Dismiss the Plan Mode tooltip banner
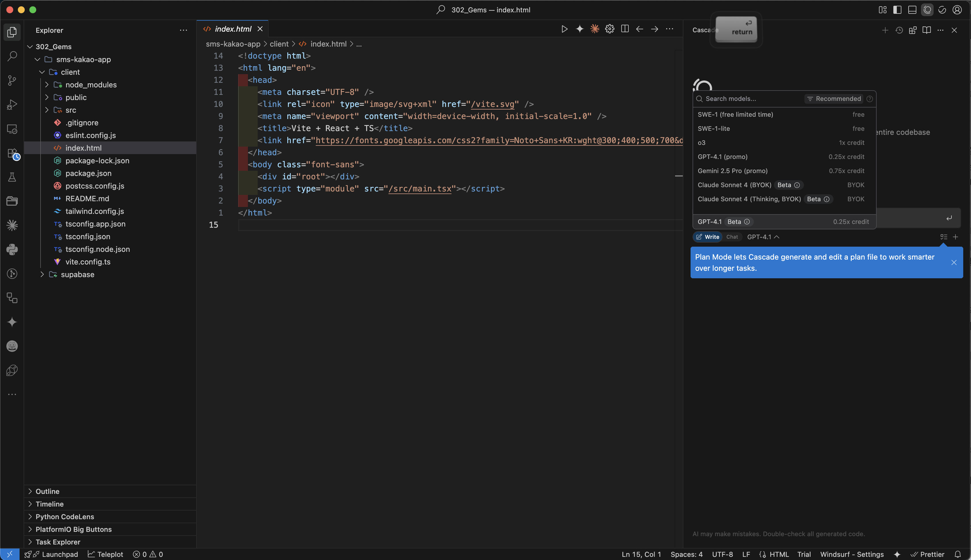The image size is (971, 560). click(954, 263)
